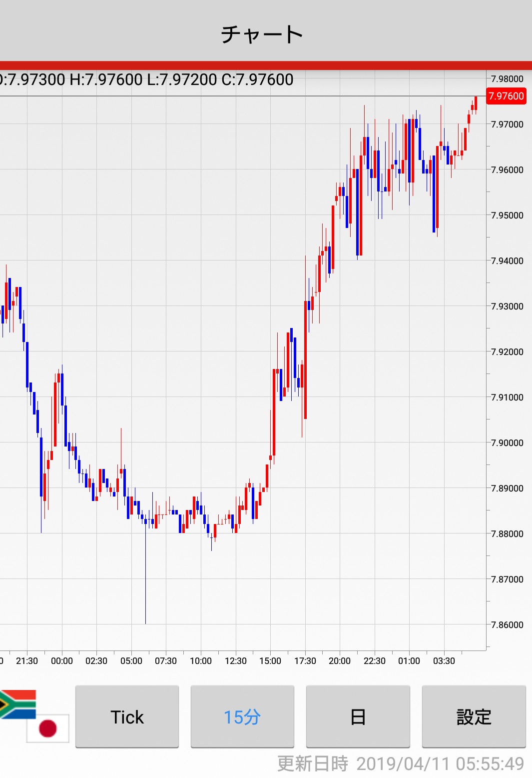Image resolution: width=532 pixels, height=778 pixels.
Task: Click the OHLC readout text above chart
Action: pyautogui.click(x=147, y=79)
